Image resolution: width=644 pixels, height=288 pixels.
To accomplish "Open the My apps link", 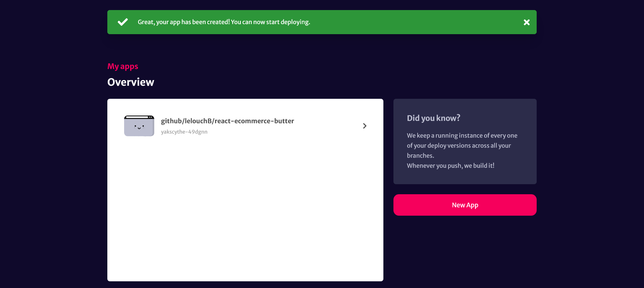I will pos(123,66).
